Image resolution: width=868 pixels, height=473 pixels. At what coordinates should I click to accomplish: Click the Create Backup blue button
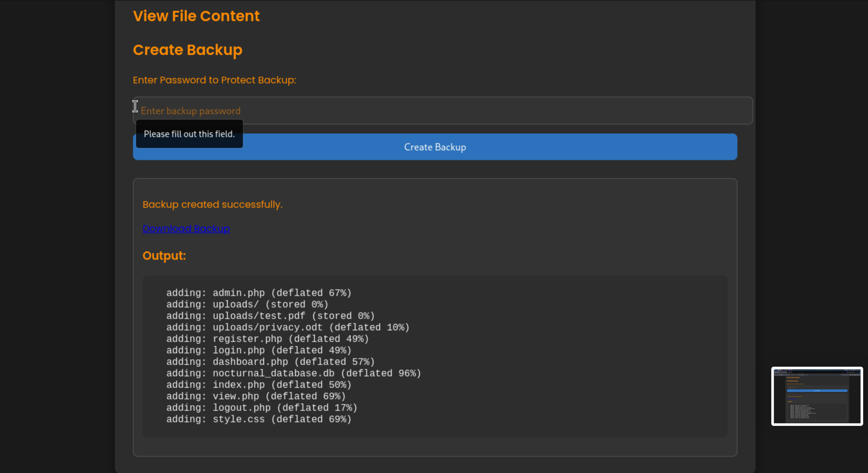[x=435, y=147]
